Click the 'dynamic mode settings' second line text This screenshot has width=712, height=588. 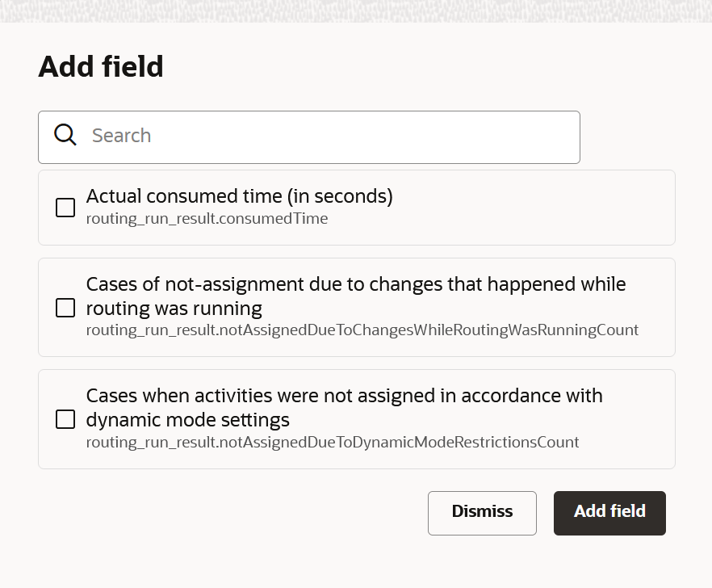coord(187,420)
